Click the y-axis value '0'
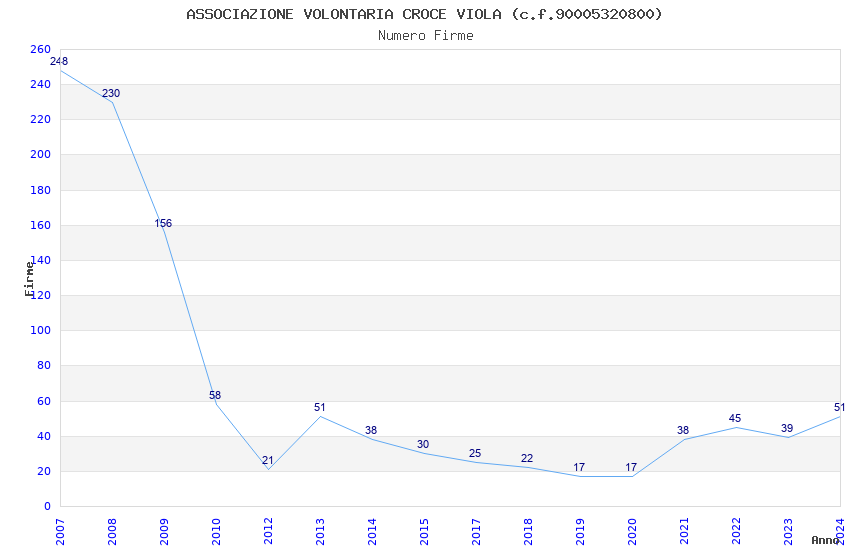This screenshot has width=850, height=550. (47, 507)
